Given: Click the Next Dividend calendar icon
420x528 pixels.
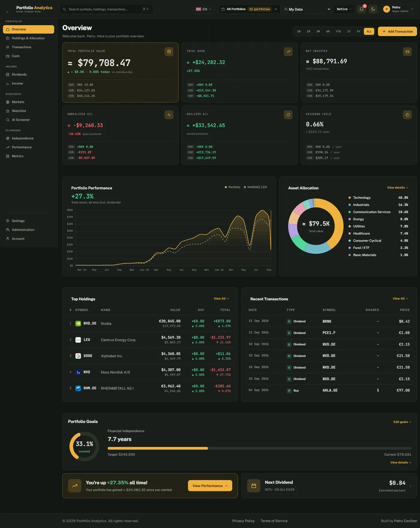Looking at the screenshot, I should click(x=253, y=486).
